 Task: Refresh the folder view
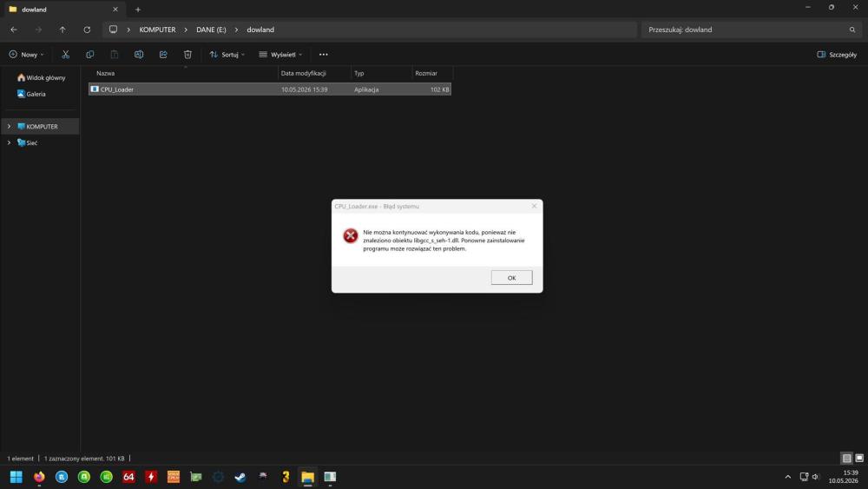tap(87, 30)
